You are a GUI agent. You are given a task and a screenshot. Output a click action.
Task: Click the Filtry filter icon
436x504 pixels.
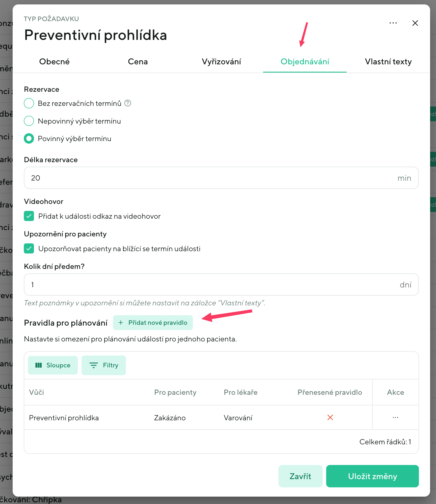(x=93, y=365)
